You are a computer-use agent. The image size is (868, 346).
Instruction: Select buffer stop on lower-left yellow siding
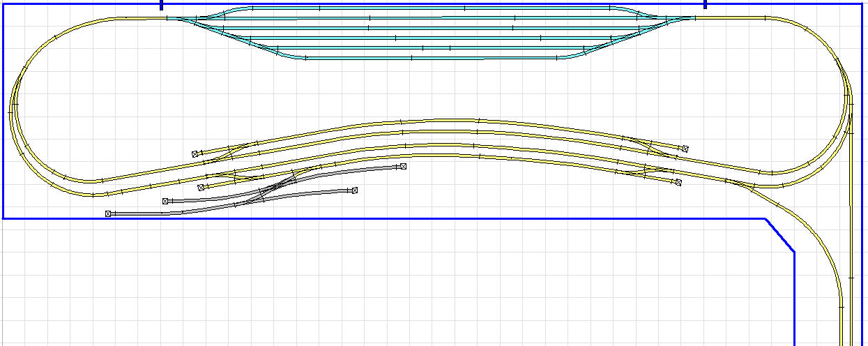201,188
